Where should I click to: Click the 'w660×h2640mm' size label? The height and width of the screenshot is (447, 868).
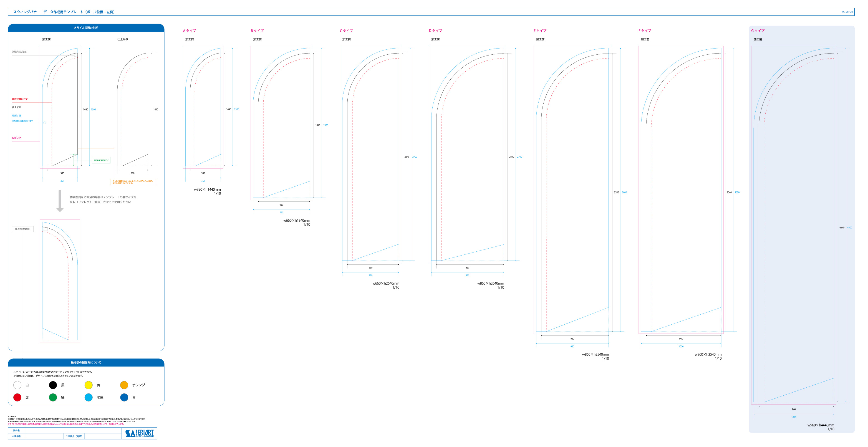[386, 284]
